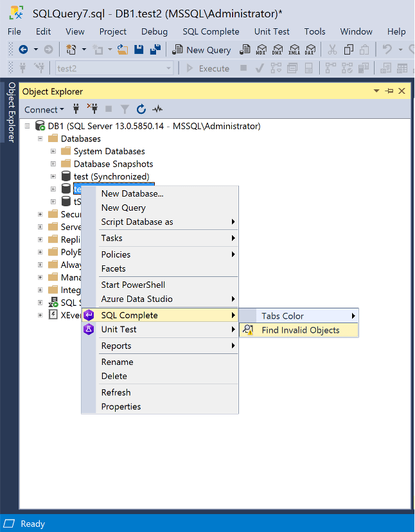Open Object Explorer window position dropdown arrow
The image size is (415, 532).
[376, 91]
